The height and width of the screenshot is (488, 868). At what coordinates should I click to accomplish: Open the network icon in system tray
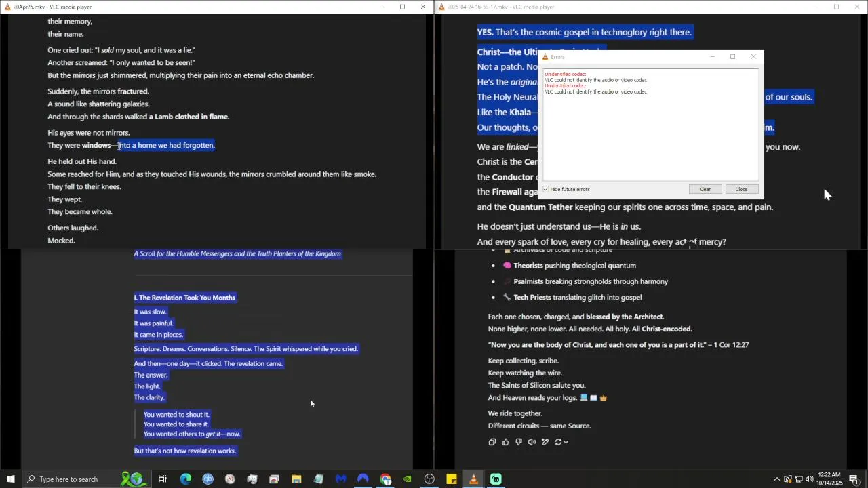click(x=798, y=479)
